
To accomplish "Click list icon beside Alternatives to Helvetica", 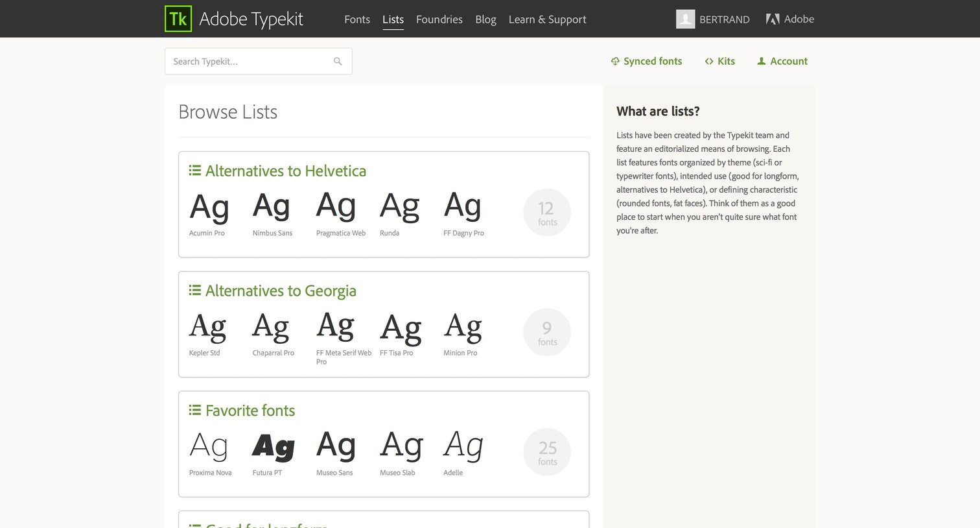I will pyautogui.click(x=194, y=171).
